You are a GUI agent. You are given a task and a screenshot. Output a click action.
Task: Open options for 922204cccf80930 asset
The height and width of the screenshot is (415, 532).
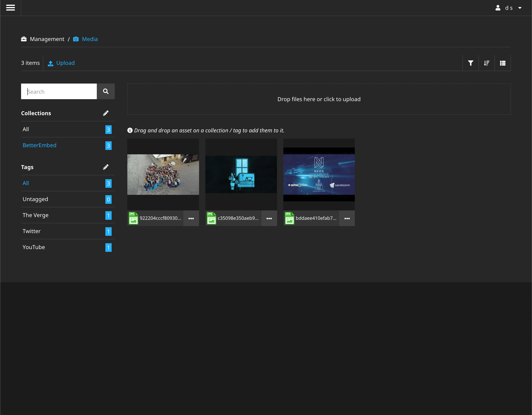(x=191, y=218)
